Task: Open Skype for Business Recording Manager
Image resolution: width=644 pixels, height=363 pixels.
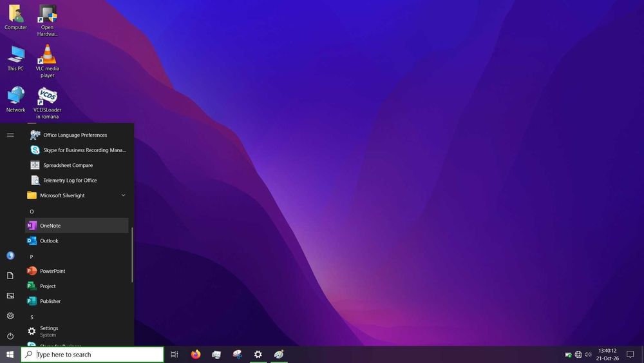Action: (77, 150)
